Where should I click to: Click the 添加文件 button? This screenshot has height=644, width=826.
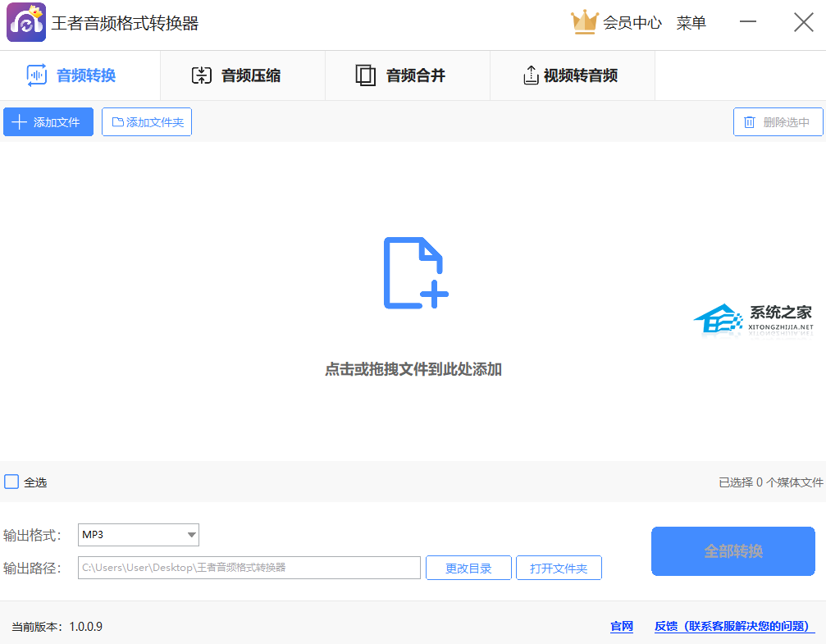[x=48, y=122]
